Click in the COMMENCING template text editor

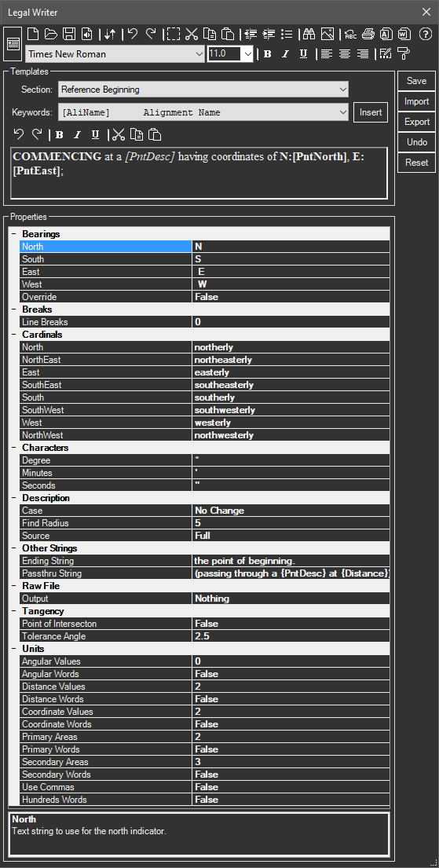point(199,173)
